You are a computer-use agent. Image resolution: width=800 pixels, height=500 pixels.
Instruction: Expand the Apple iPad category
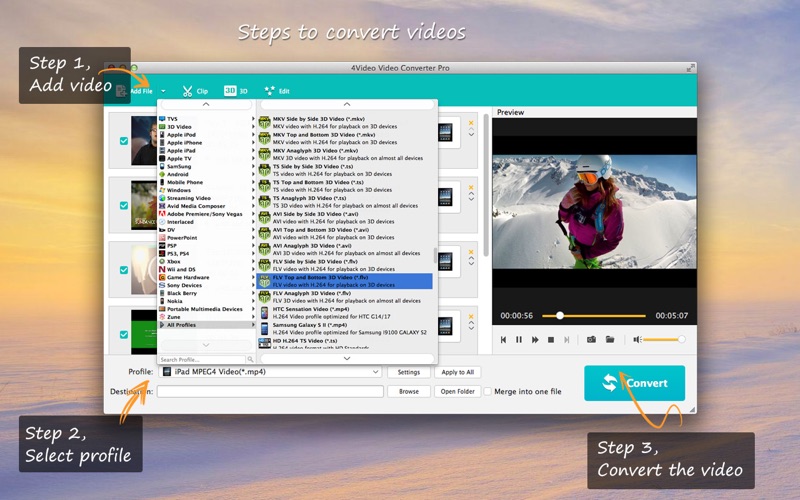(207, 151)
